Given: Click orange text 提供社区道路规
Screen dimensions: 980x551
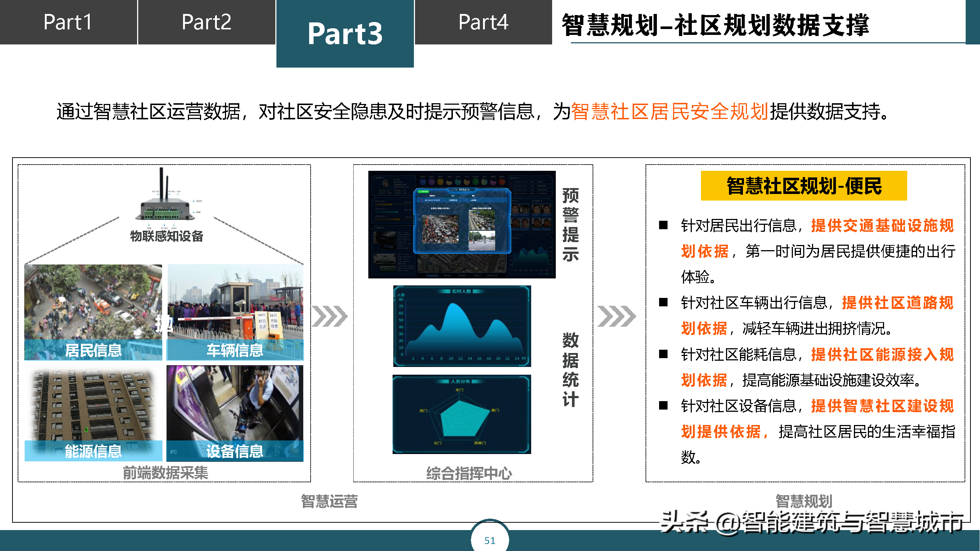Looking at the screenshot, I should 898,303.
